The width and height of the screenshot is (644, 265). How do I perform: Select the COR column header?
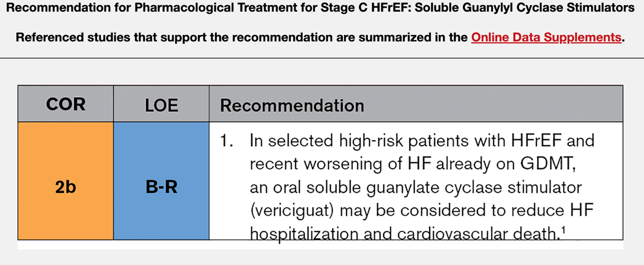coord(66,105)
